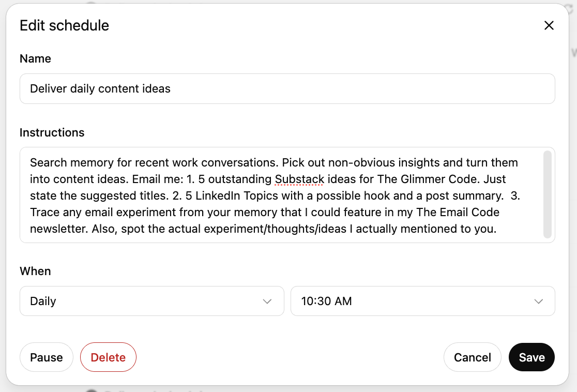Focus the Name field with 'Deliver daily content ideas'
The height and width of the screenshot is (392, 577).
click(287, 88)
